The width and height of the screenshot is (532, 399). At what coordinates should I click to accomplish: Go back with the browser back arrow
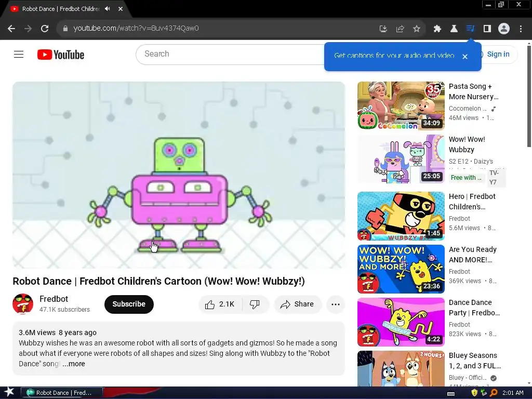click(11, 29)
